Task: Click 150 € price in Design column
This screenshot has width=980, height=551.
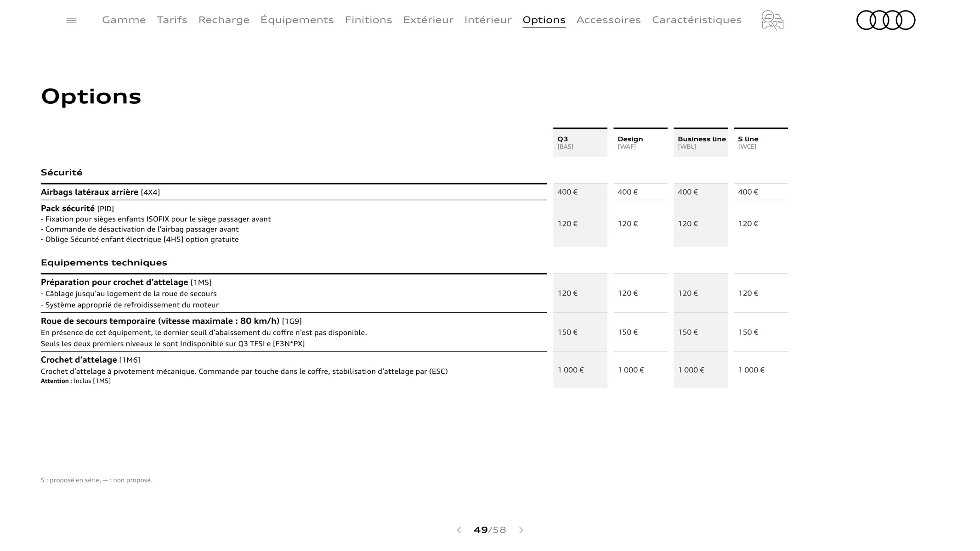Action: point(628,332)
